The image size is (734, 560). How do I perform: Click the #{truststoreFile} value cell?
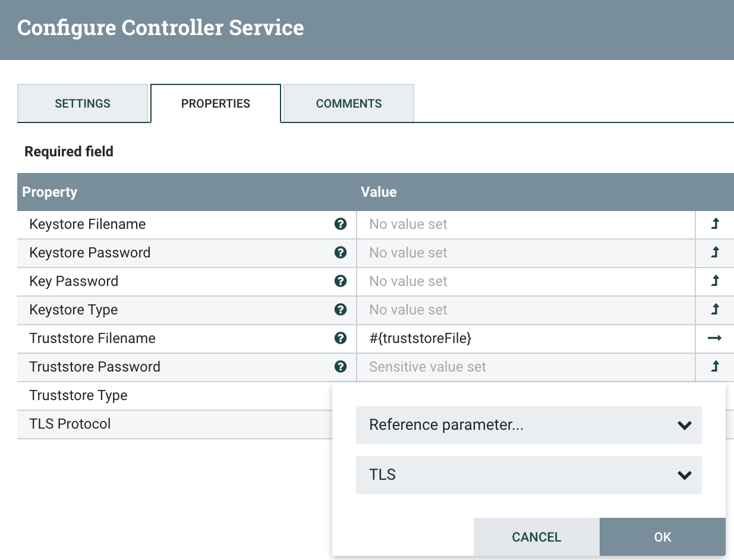pos(525,338)
